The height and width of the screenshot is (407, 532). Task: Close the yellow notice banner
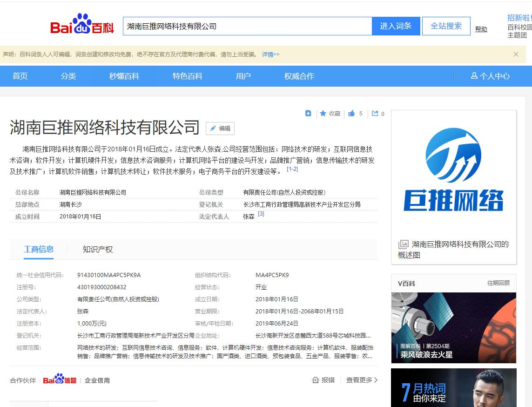coord(516,54)
